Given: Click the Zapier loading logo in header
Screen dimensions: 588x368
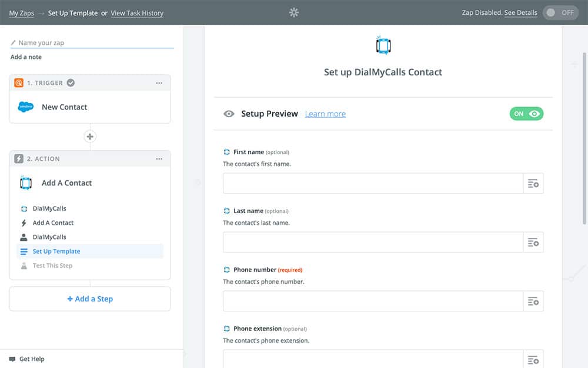Looking at the screenshot, I should point(294,12).
